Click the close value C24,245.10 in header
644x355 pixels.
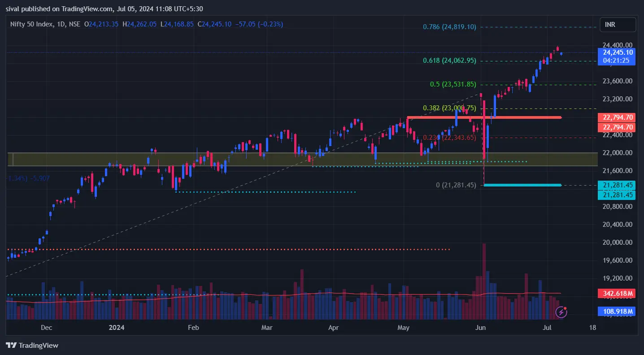coord(214,24)
